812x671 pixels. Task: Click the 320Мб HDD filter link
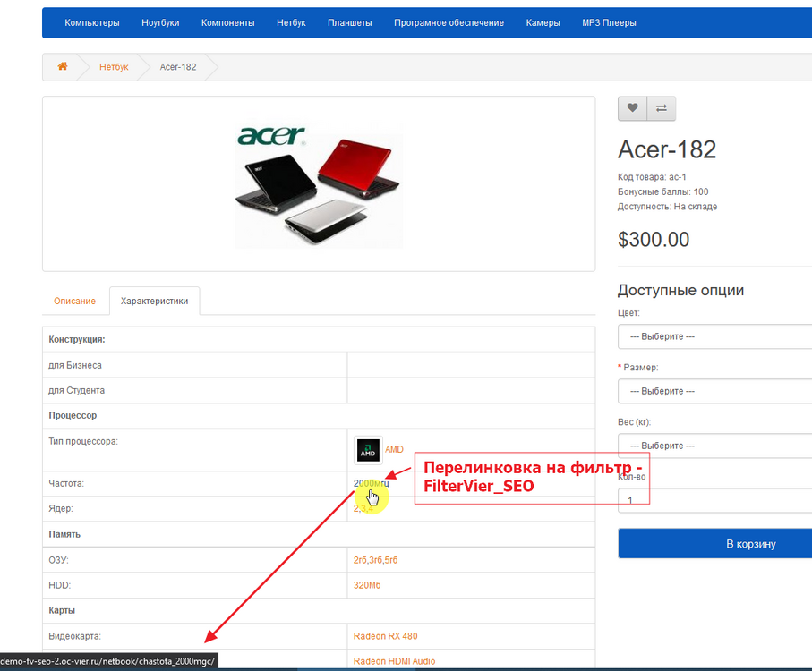(369, 584)
